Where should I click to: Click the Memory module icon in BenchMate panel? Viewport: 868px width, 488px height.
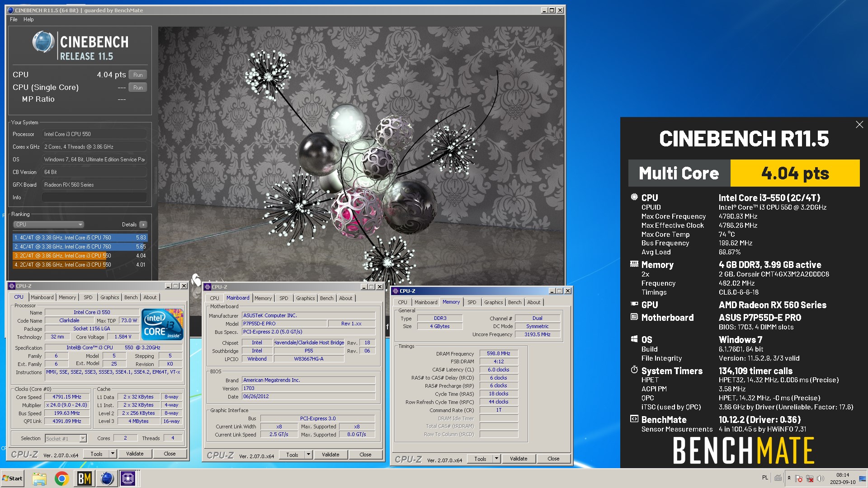(634, 264)
